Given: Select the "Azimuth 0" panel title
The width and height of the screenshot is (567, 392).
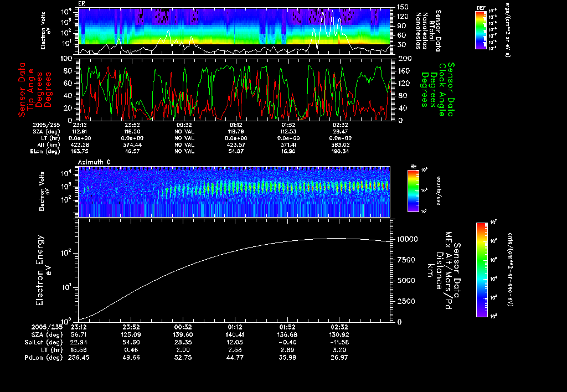Looking at the screenshot, I should [x=95, y=161].
